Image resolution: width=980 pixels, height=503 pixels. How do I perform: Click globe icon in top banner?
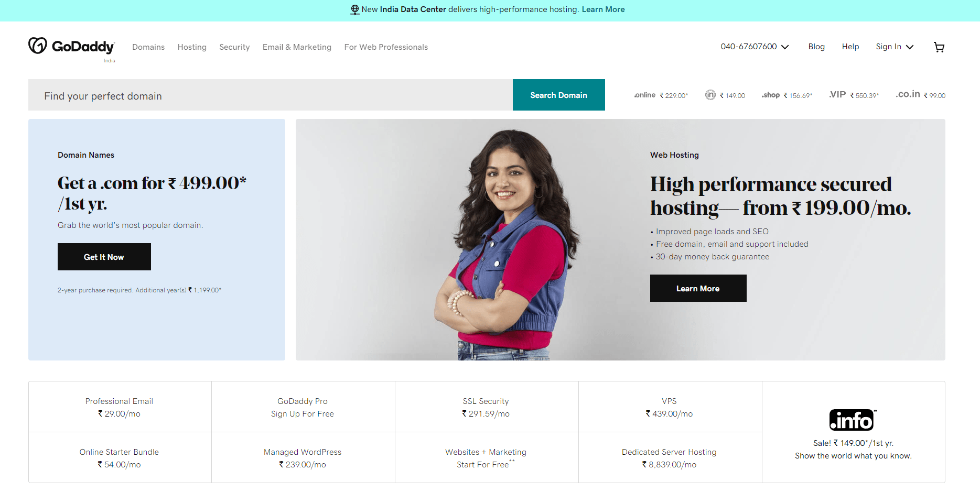(x=355, y=9)
